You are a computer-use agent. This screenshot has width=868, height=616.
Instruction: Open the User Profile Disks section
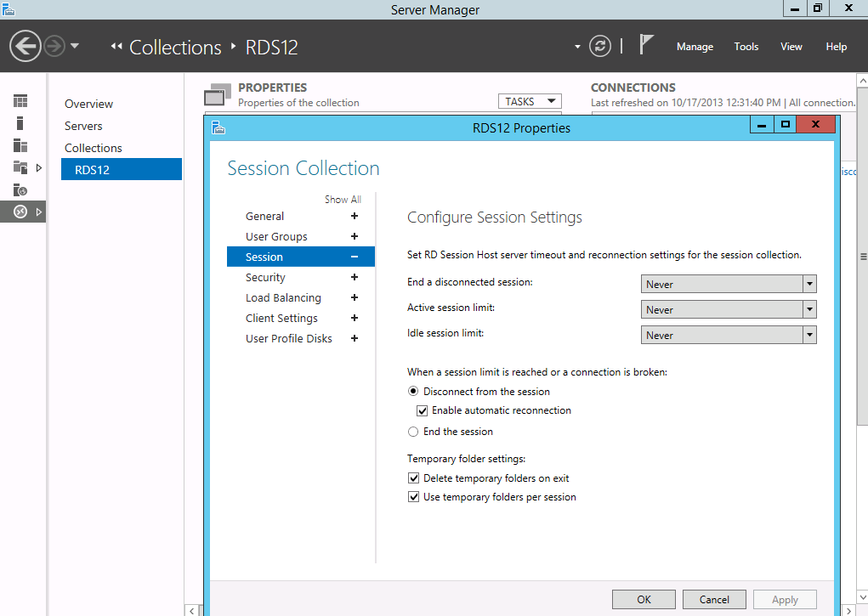(x=288, y=339)
